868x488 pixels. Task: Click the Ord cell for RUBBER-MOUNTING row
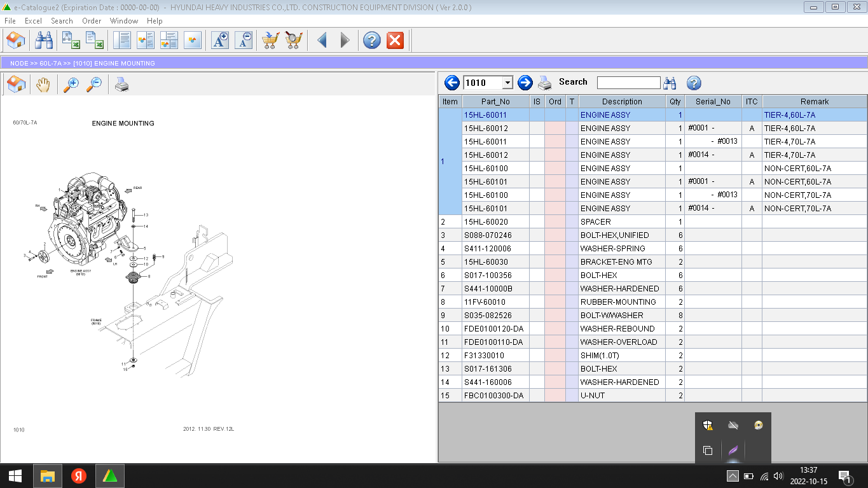tap(555, 302)
